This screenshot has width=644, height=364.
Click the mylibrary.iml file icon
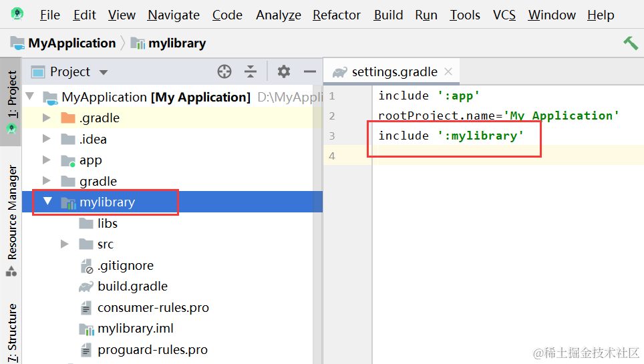point(86,329)
